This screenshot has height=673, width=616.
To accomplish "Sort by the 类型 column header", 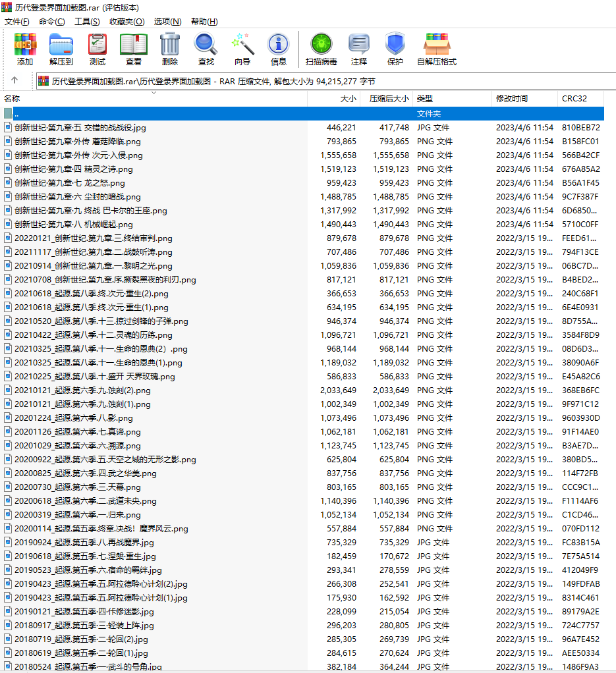I will click(x=453, y=98).
